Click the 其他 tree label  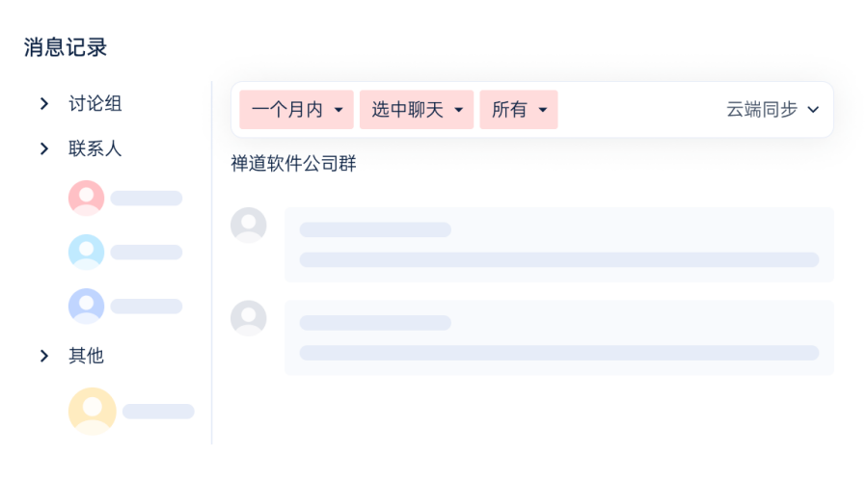coord(87,356)
